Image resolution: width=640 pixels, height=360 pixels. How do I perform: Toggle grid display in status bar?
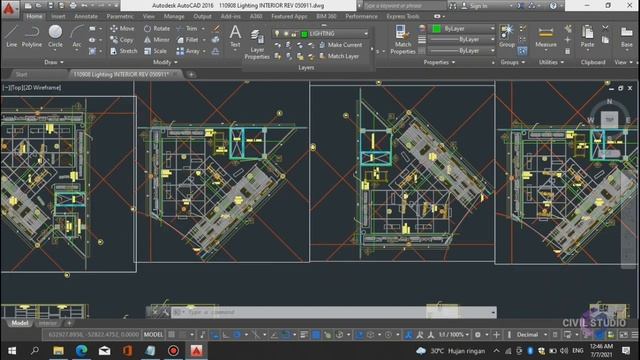pos(172,335)
